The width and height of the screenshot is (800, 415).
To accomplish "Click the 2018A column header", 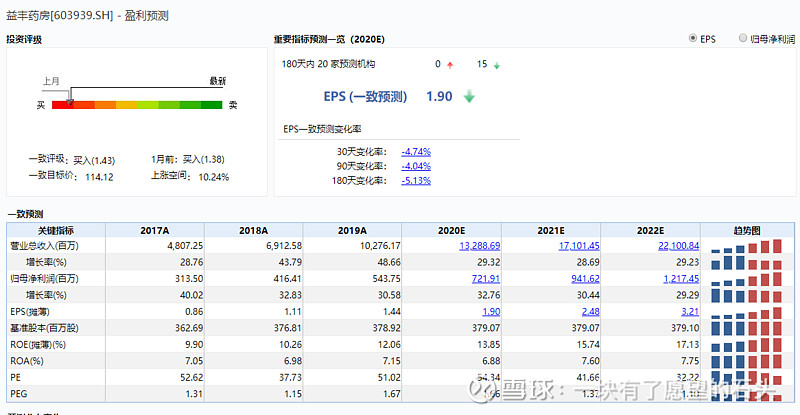I will coord(254,231).
